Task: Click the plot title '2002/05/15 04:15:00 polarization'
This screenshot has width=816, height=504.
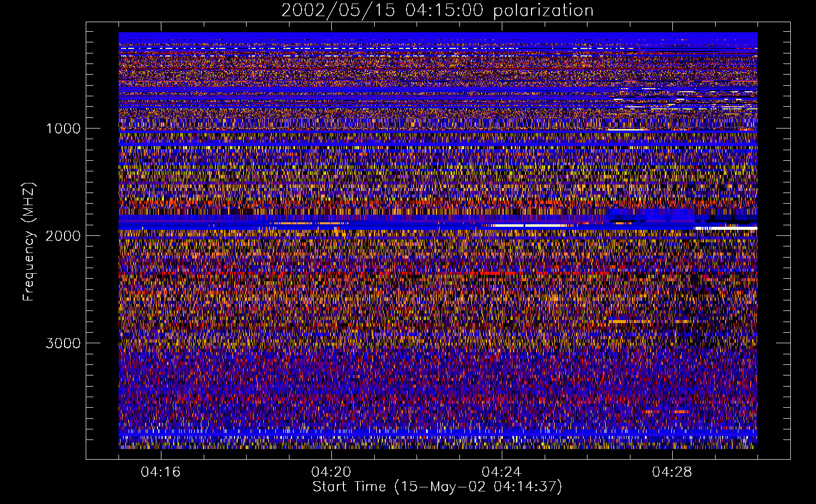Action: 437,11
